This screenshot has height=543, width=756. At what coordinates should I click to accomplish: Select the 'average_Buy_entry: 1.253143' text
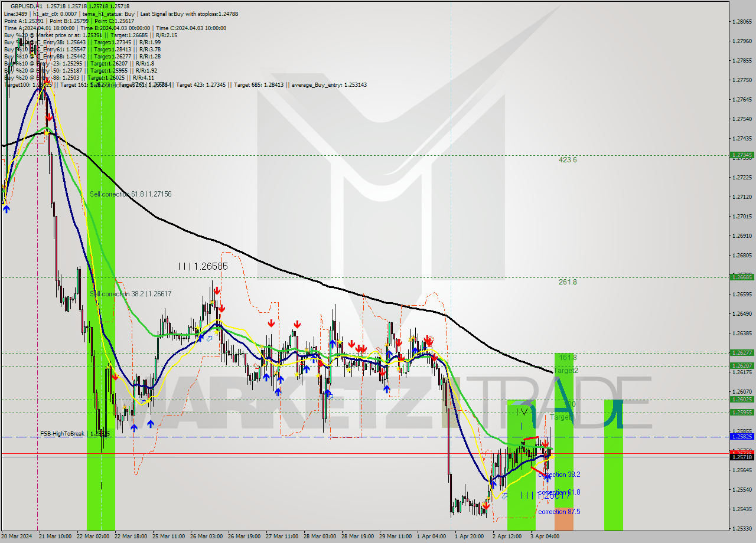pyautogui.click(x=328, y=85)
